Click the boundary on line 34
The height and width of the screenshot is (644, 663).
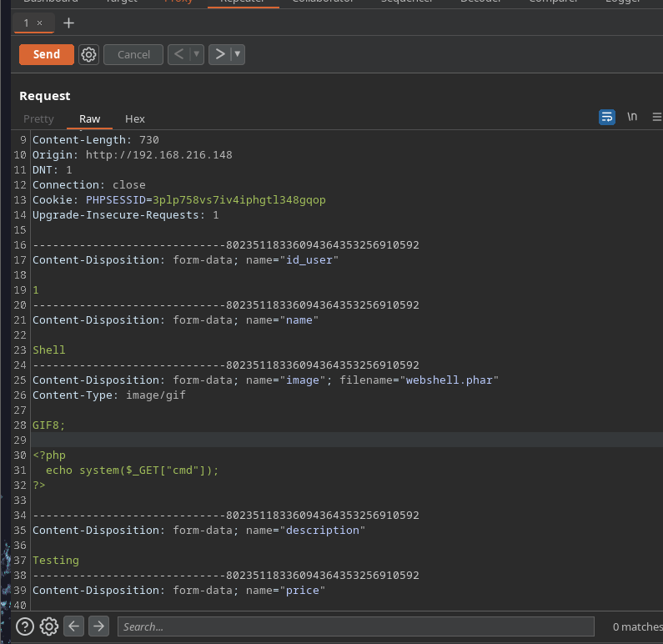click(x=226, y=516)
